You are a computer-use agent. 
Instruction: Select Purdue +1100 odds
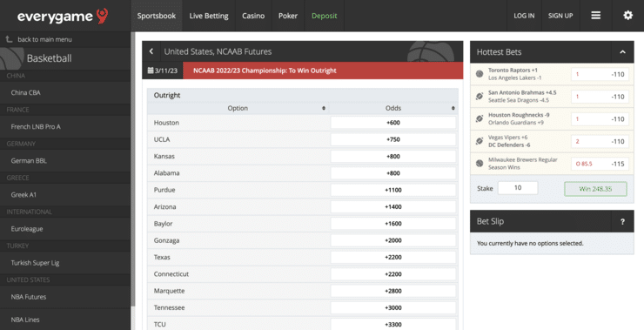(x=393, y=190)
